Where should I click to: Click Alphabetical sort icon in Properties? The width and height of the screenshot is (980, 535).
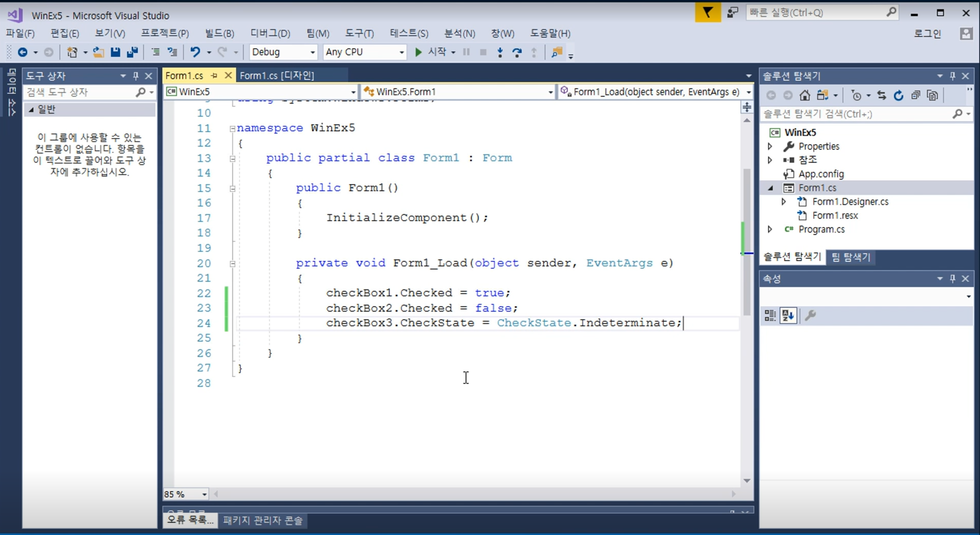(x=788, y=315)
